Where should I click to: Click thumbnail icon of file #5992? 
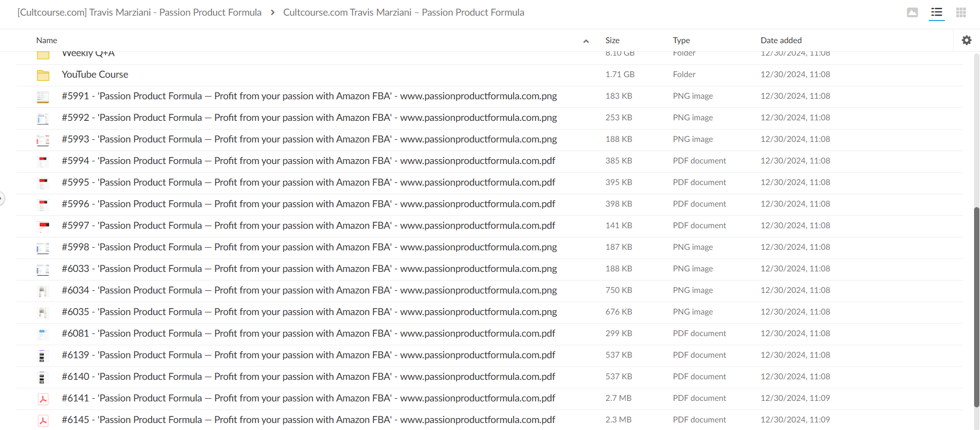point(43,118)
